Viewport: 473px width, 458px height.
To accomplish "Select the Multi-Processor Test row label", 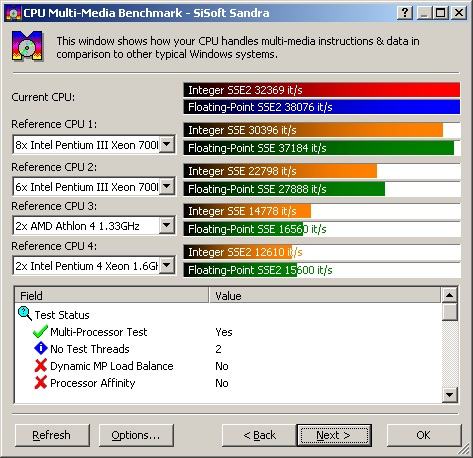I will [x=99, y=332].
